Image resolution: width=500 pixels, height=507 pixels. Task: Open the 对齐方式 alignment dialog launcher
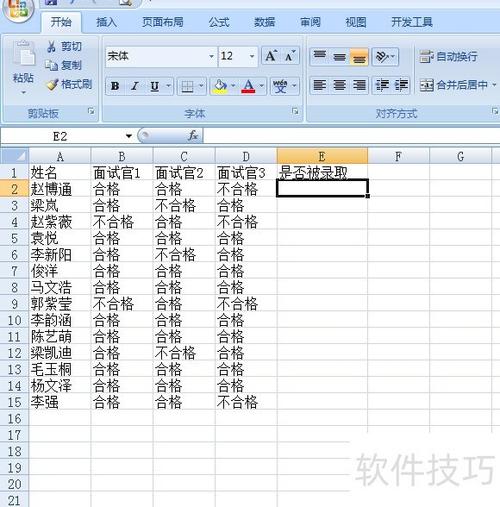(495, 111)
